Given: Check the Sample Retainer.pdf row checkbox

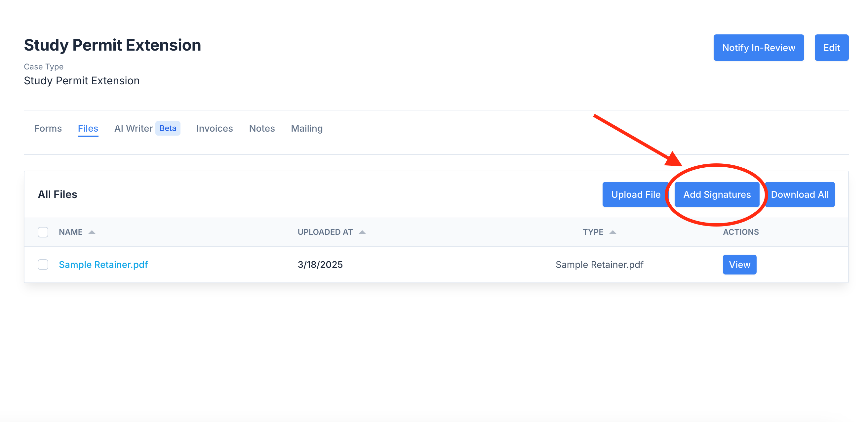Looking at the screenshot, I should 43,265.
